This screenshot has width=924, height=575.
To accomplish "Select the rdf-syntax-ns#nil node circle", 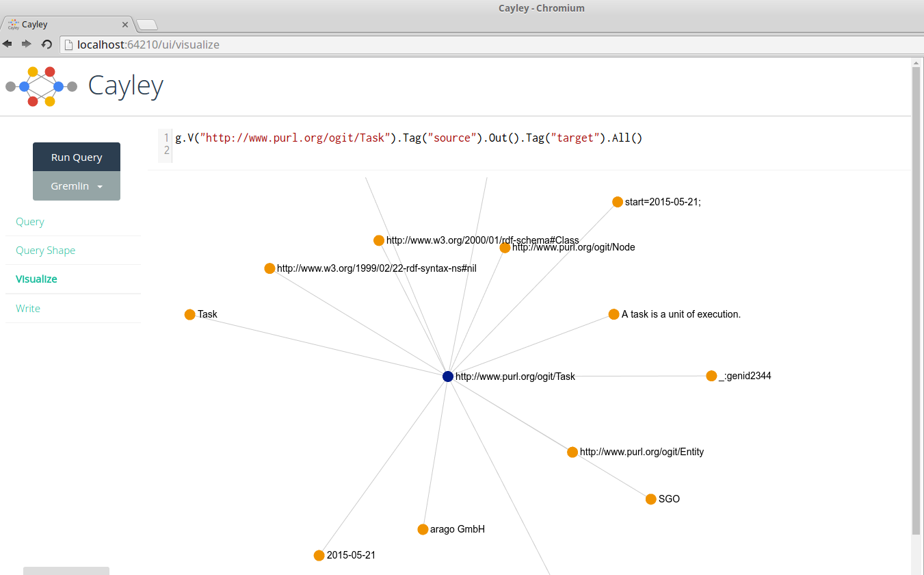I will [269, 268].
